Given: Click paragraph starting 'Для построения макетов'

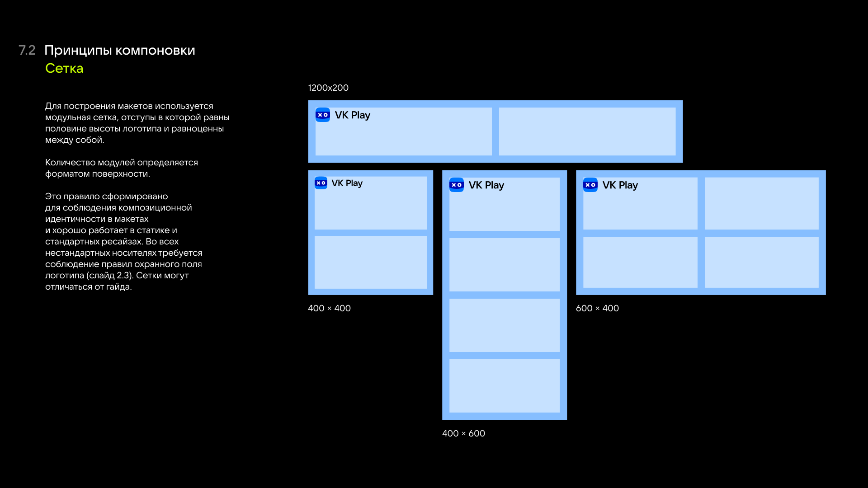Looking at the screenshot, I should click(137, 123).
